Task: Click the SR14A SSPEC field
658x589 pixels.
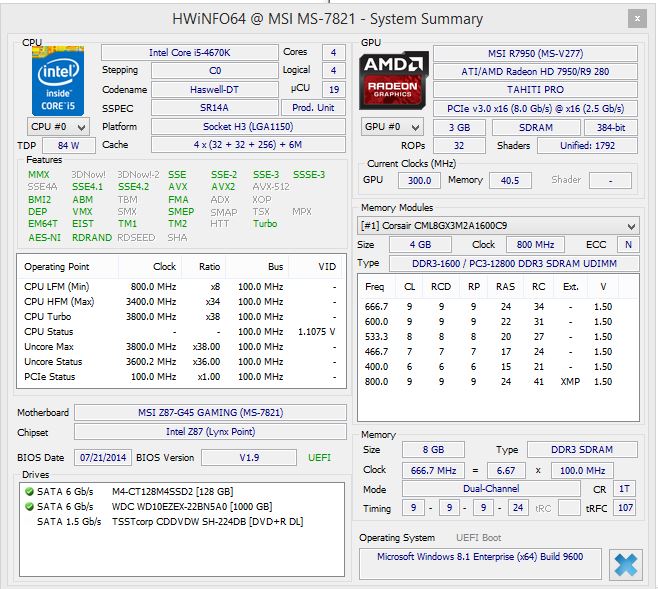Action: (x=214, y=108)
